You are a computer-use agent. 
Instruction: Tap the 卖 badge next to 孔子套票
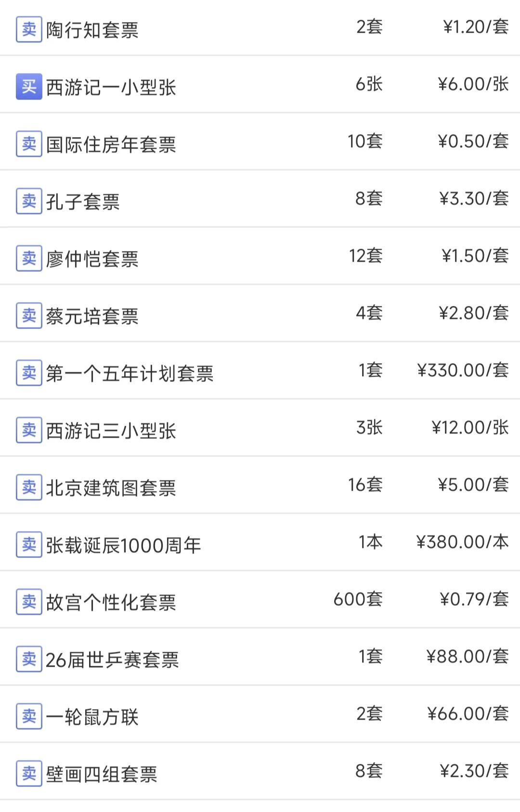pos(29,201)
